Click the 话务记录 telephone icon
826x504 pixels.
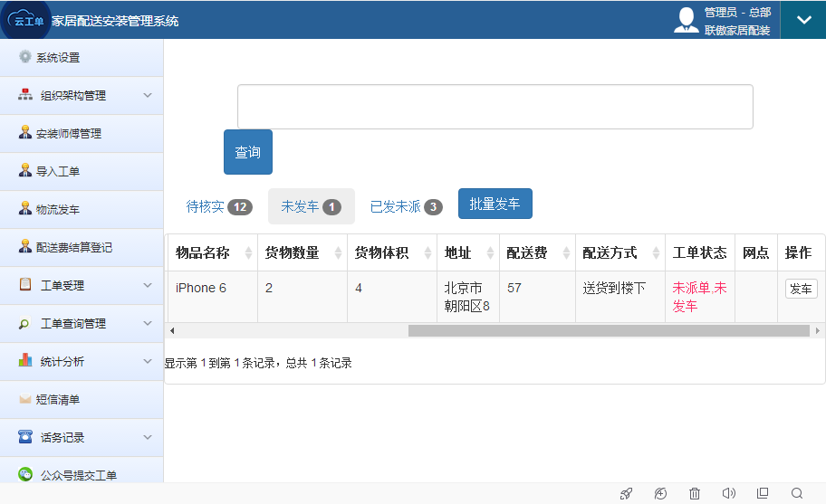pos(25,436)
